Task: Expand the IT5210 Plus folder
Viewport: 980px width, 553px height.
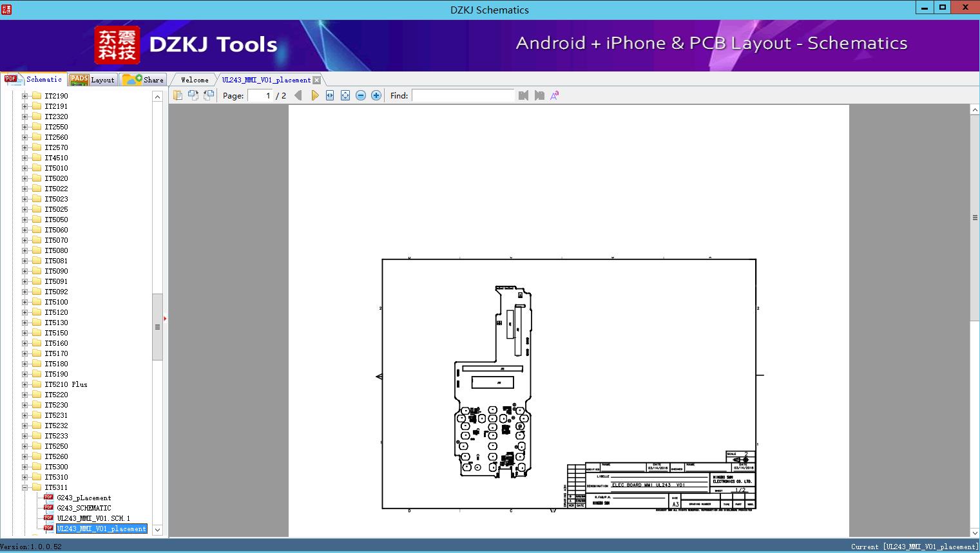Action: [x=25, y=384]
